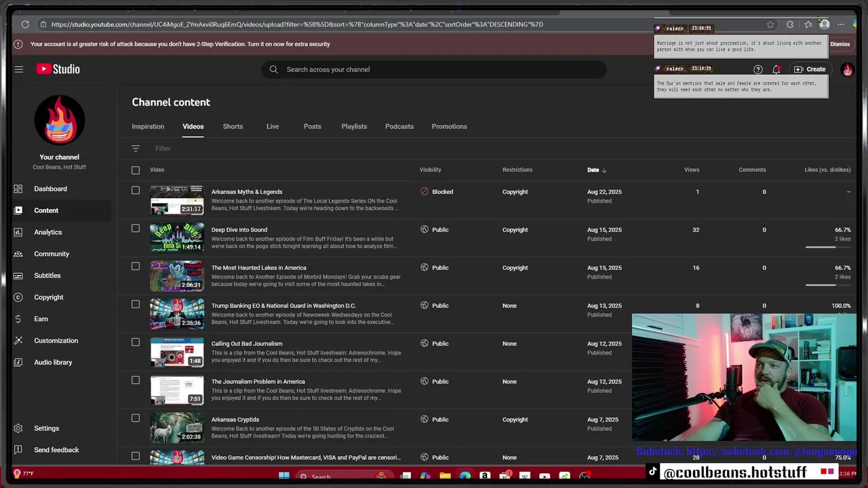Click Copyright restriction for Deep Dive Into Sound
This screenshot has width=868, height=488.
point(515,230)
